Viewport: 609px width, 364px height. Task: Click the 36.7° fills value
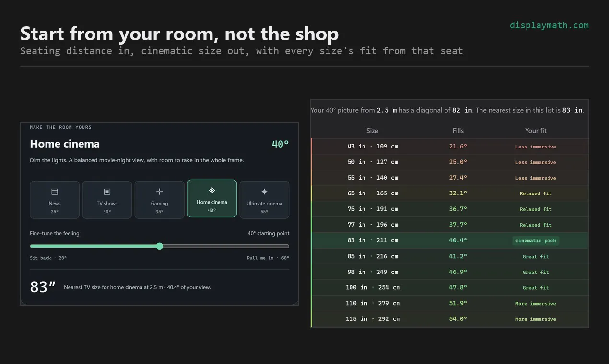pyautogui.click(x=458, y=209)
